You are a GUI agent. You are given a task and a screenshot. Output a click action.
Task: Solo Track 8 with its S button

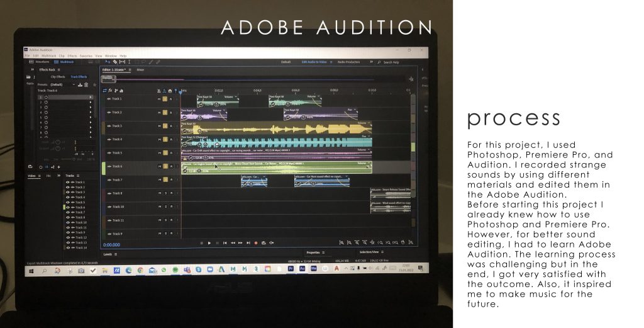coord(165,193)
